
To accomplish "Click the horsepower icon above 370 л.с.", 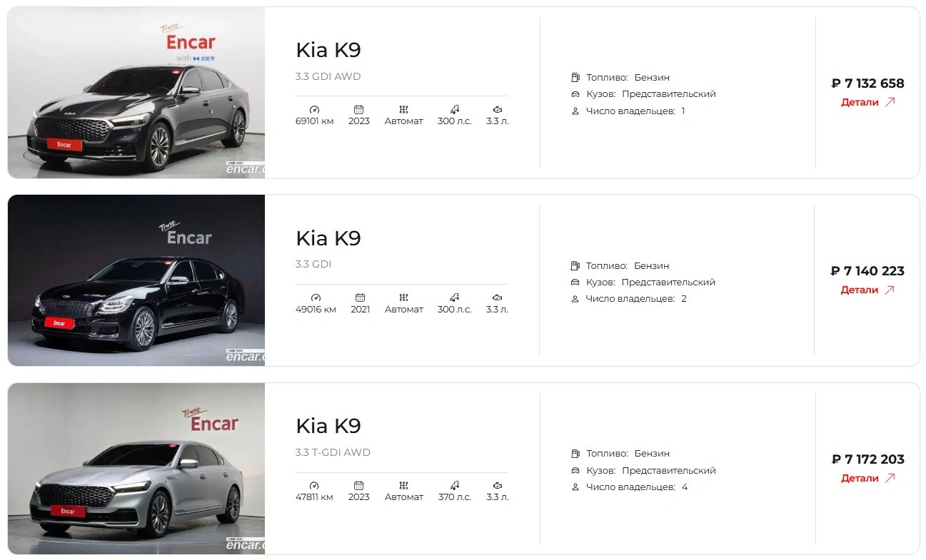I will coord(454,485).
